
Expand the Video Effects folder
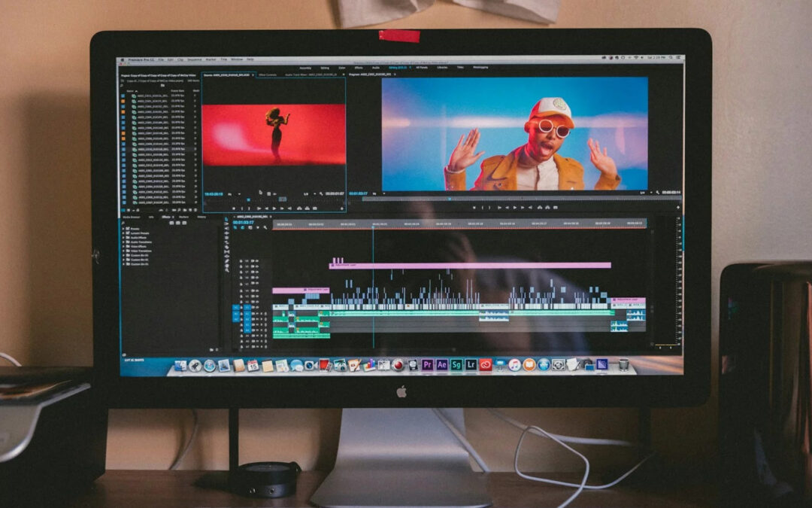(124, 246)
